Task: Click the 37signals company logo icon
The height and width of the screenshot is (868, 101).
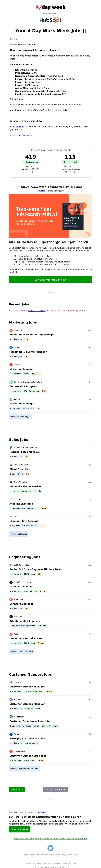Action: (11, 617)
